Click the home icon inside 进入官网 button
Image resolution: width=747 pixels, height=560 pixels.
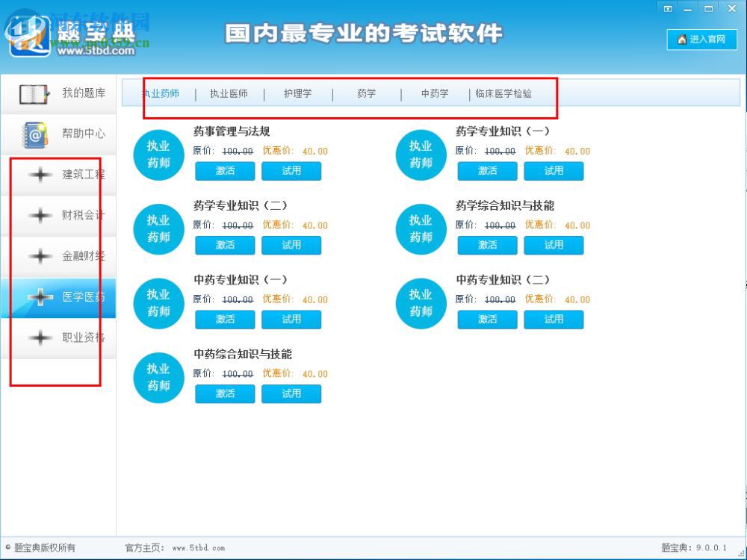click(682, 40)
